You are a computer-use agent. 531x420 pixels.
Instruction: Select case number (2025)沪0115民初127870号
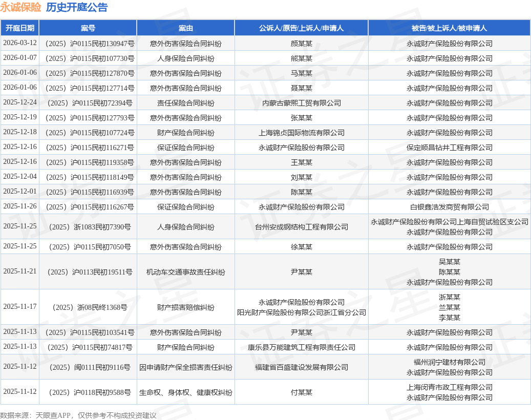coord(90,74)
